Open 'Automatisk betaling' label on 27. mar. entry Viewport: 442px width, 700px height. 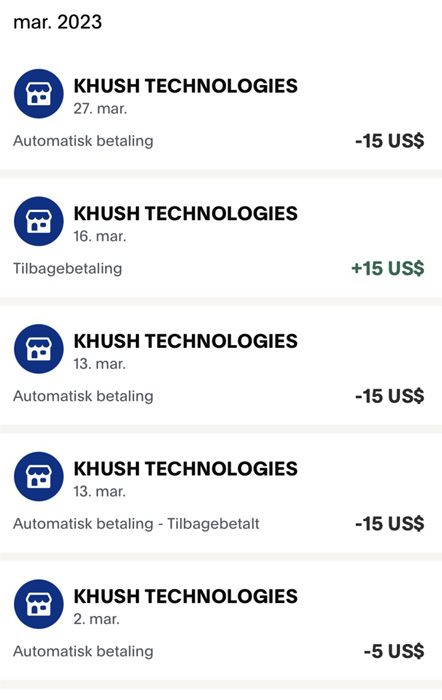83,141
